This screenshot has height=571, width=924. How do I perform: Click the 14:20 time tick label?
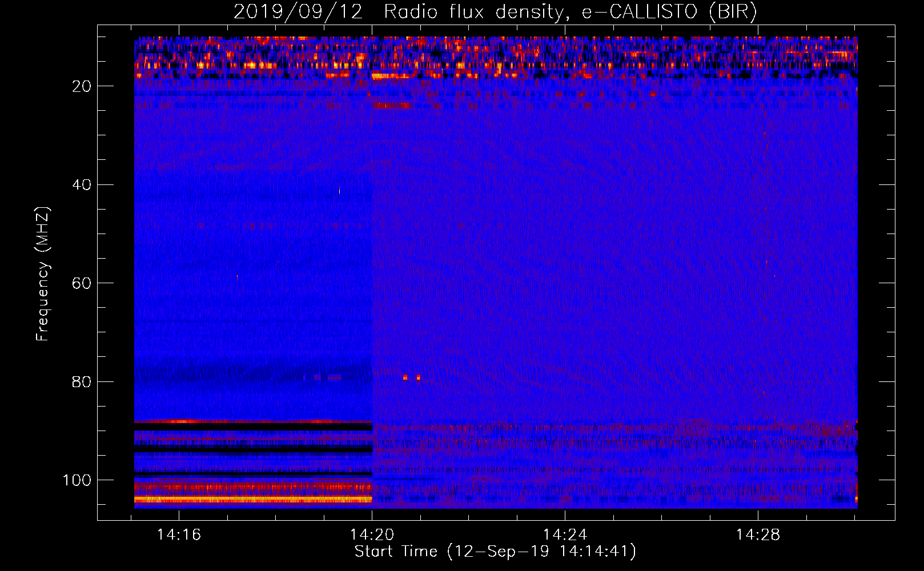click(372, 535)
